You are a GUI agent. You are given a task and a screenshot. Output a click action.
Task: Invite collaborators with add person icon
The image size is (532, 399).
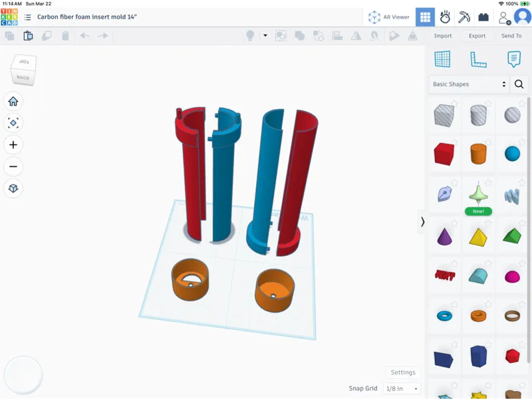click(x=504, y=18)
